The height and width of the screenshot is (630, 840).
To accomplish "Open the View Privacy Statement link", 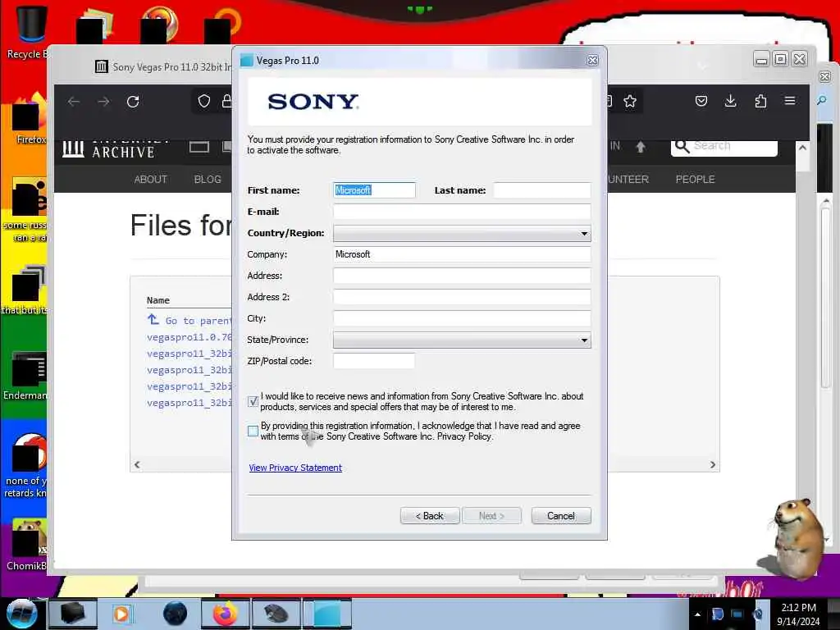I will (295, 468).
